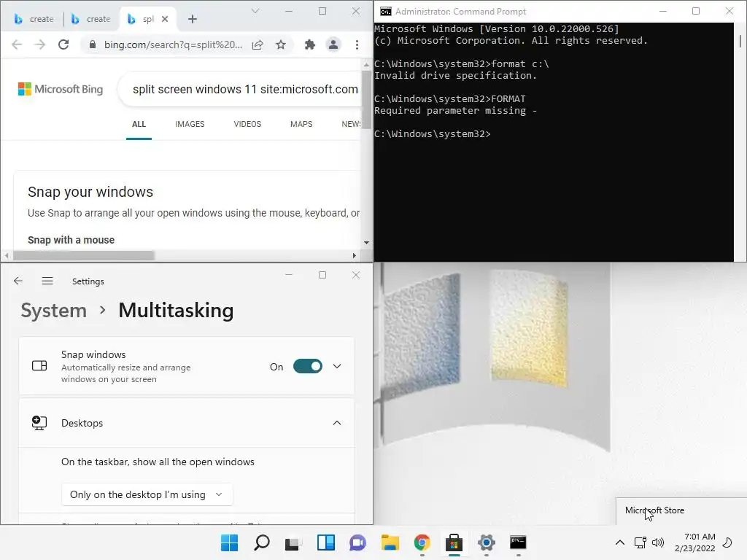The width and height of the screenshot is (747, 560).
Task: Click the share page icon in address bar
Action: click(x=258, y=44)
